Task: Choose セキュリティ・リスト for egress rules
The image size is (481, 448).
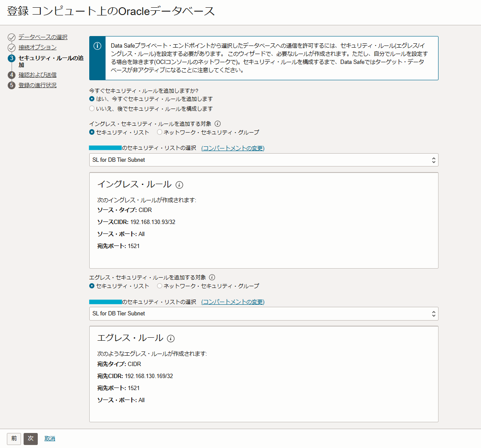Action: pos(91,286)
